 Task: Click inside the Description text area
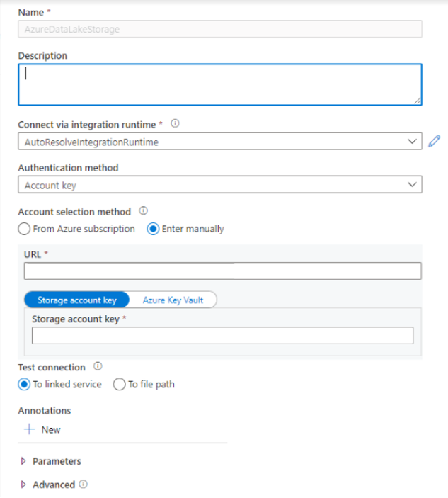pyautogui.click(x=219, y=84)
